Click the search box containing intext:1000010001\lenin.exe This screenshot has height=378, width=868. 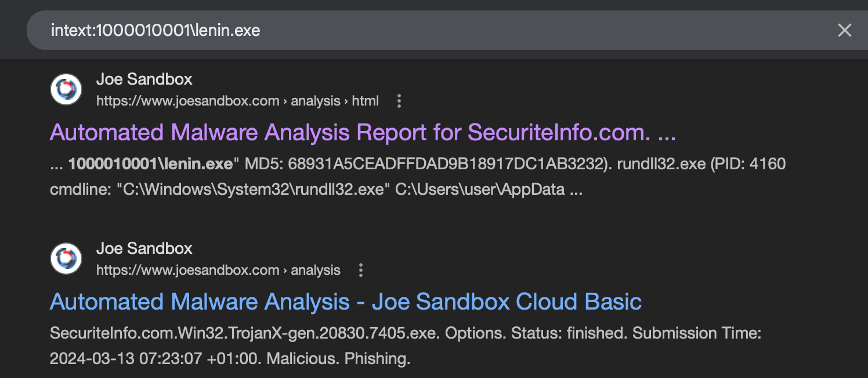tap(447, 30)
